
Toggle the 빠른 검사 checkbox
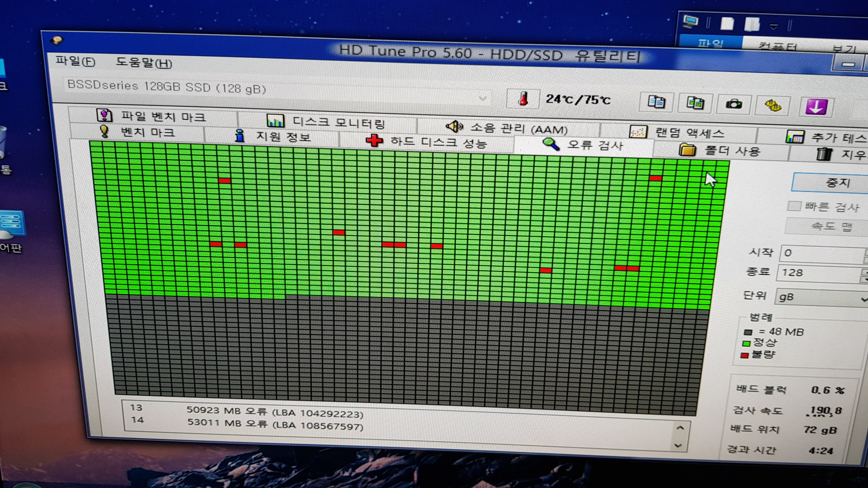click(794, 206)
